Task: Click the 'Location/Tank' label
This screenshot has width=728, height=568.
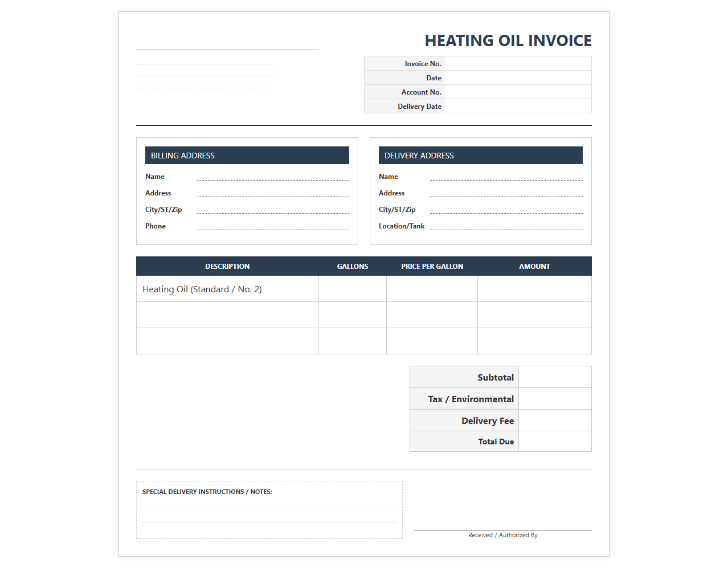Action: point(402,226)
